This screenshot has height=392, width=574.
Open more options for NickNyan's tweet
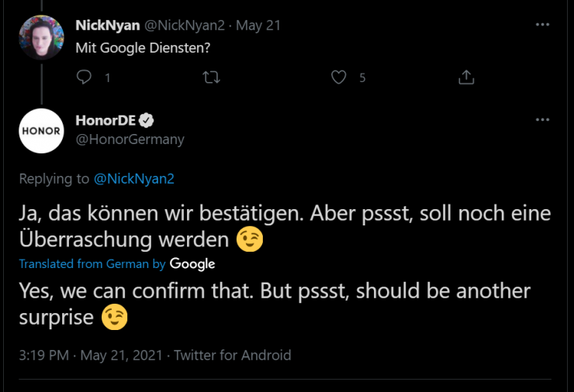point(542,25)
